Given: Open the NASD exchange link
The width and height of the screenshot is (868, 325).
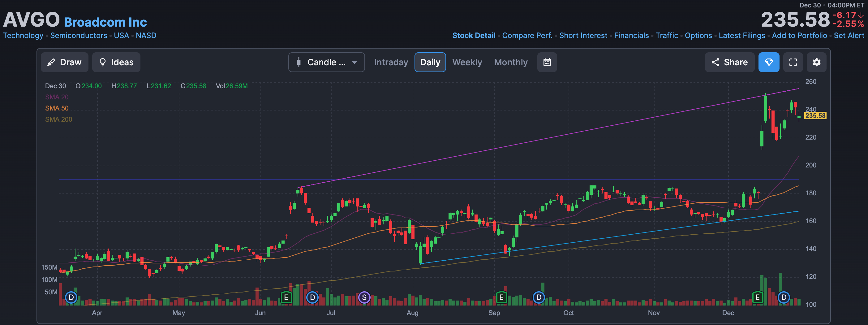Looking at the screenshot, I should 146,35.
